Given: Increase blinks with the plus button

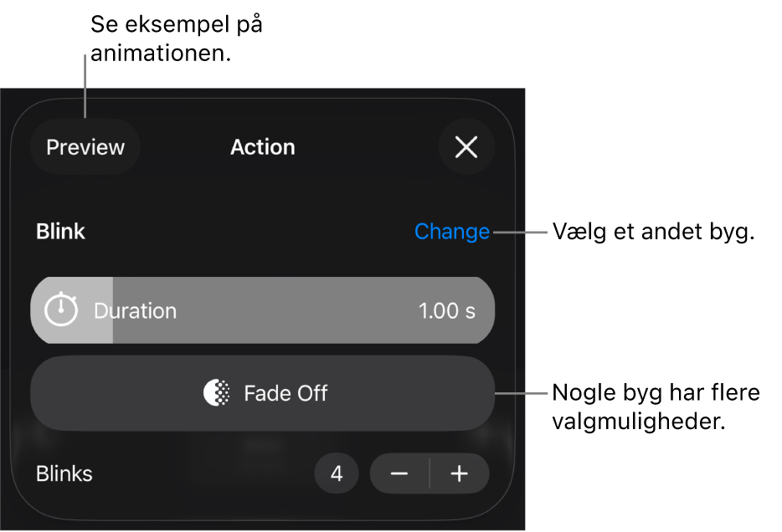Looking at the screenshot, I should tap(460, 474).
